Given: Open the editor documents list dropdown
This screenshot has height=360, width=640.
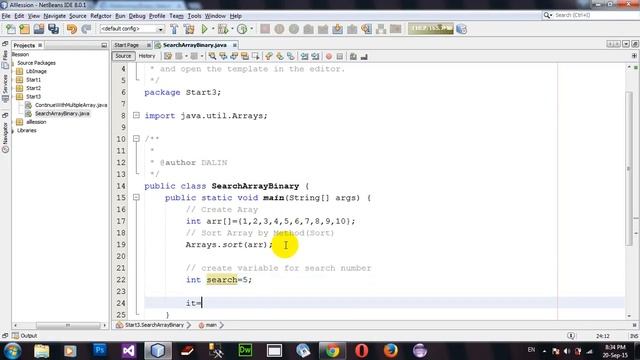Looking at the screenshot, I should tap(626, 44).
